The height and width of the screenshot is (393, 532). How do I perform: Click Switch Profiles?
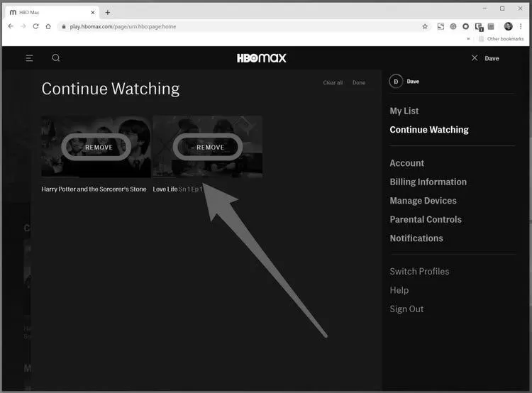coord(419,272)
